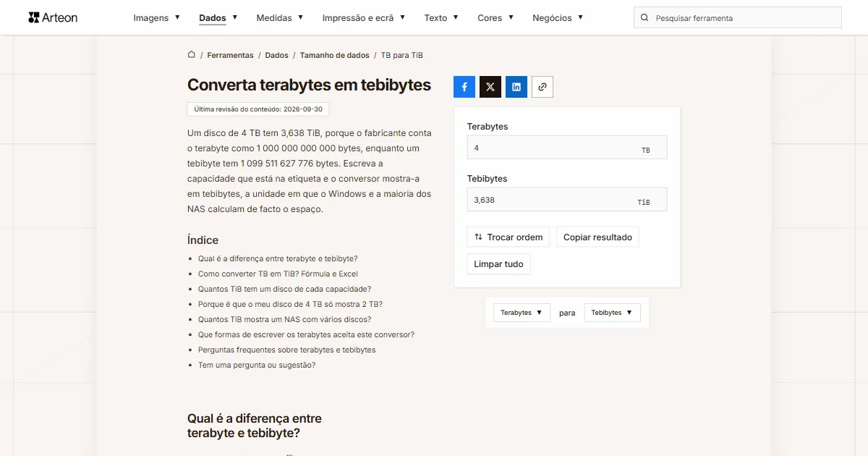Screen dimensions: 868x456
Task: Open the Imagens menu
Action: (x=157, y=18)
